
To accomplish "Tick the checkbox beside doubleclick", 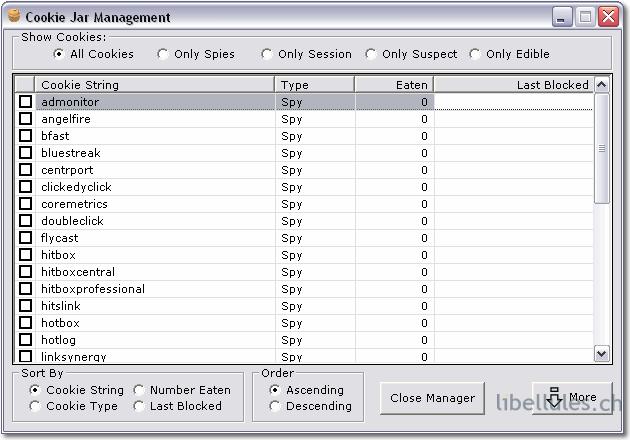I will click(x=26, y=221).
